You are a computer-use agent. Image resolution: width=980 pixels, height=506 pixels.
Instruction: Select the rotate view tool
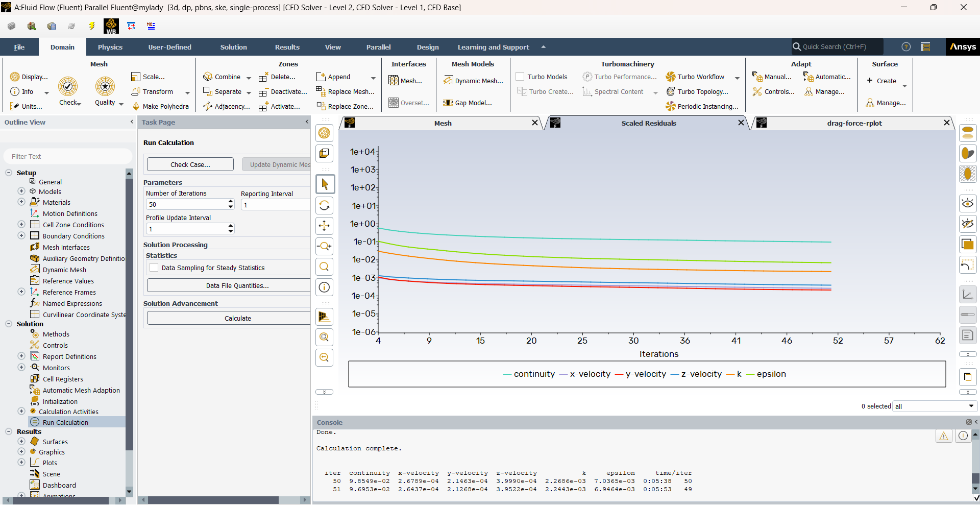click(x=324, y=206)
